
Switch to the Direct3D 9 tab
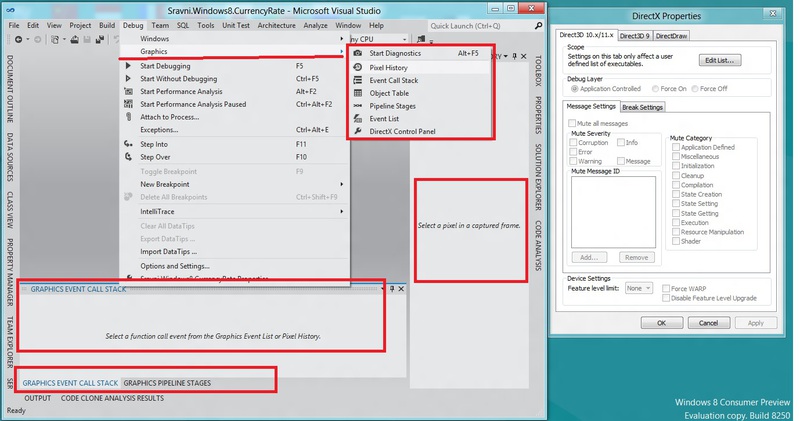tap(635, 36)
